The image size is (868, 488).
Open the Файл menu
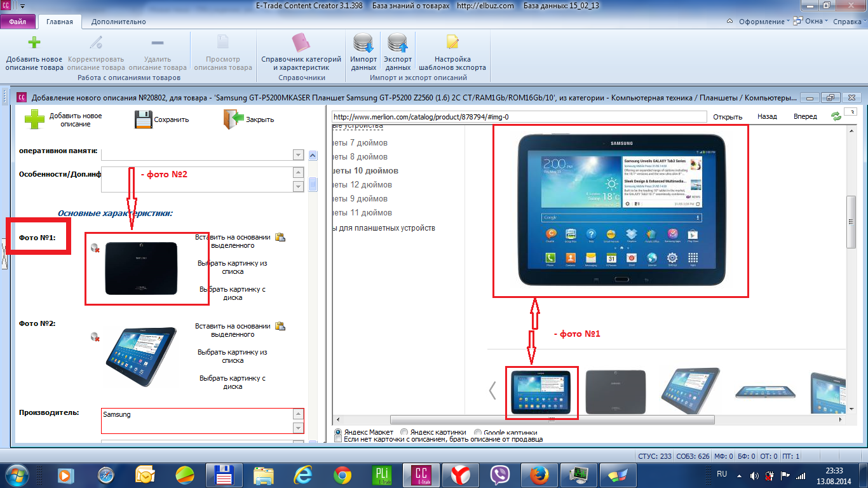tap(18, 22)
